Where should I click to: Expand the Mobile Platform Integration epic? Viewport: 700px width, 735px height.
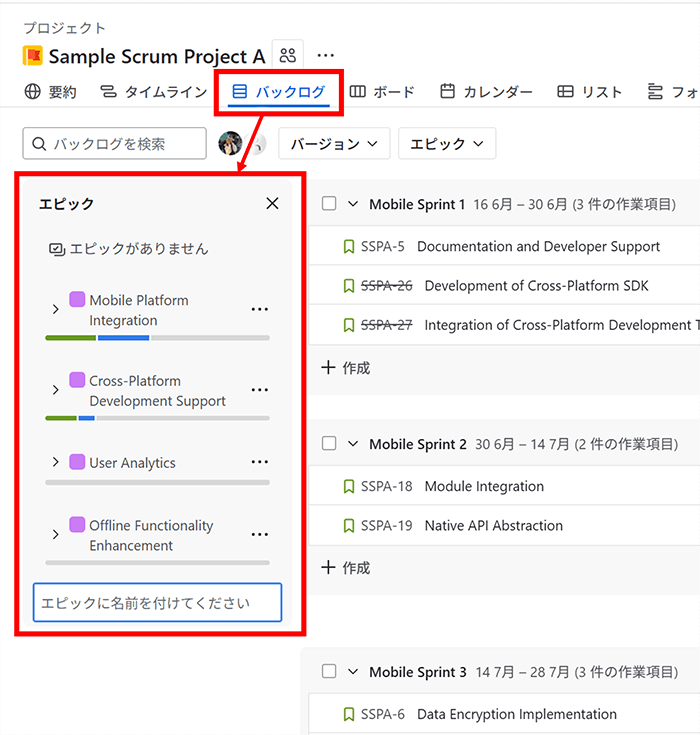[56, 309]
